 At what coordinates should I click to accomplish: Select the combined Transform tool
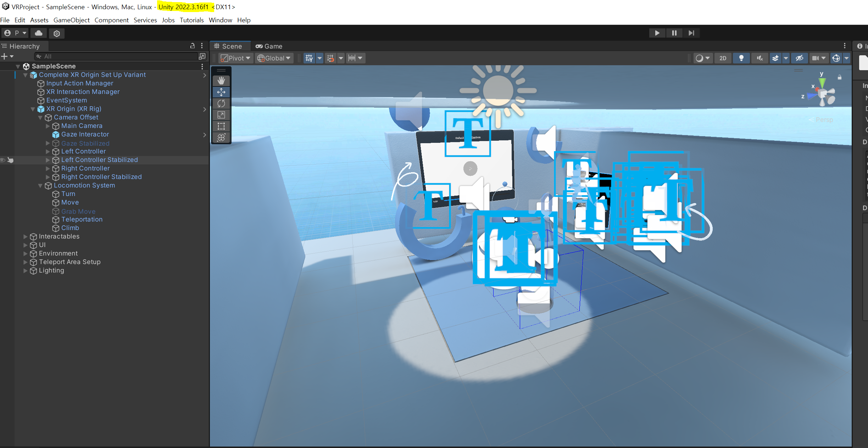click(221, 138)
